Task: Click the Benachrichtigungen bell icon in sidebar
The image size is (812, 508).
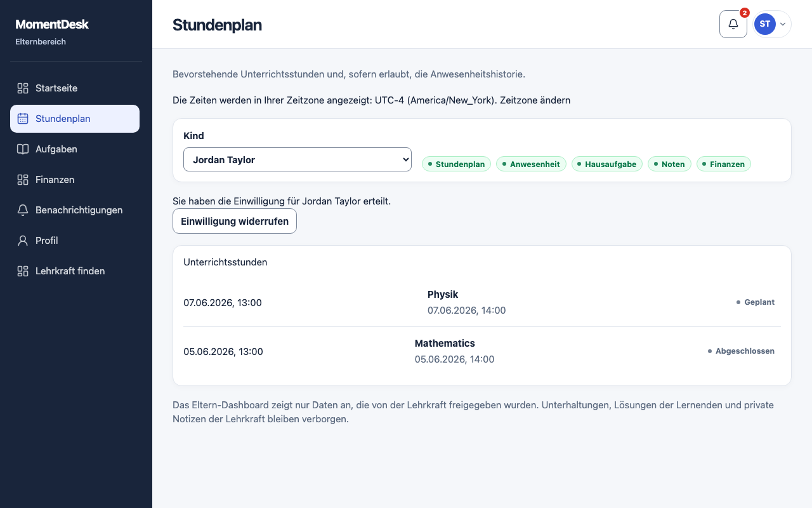Action: 23,210
